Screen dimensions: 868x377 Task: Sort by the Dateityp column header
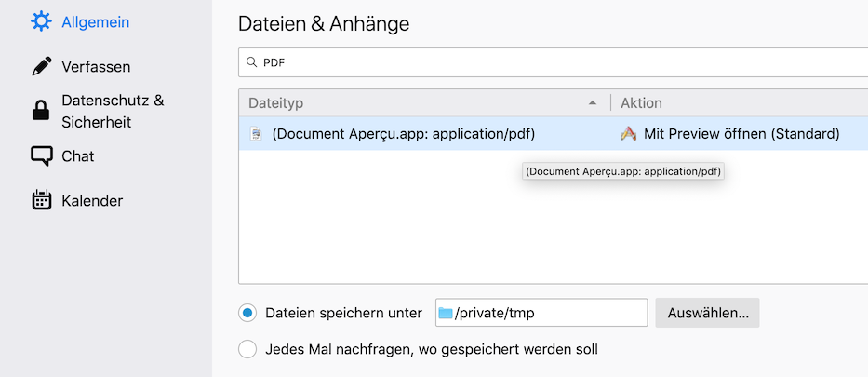tap(409, 102)
